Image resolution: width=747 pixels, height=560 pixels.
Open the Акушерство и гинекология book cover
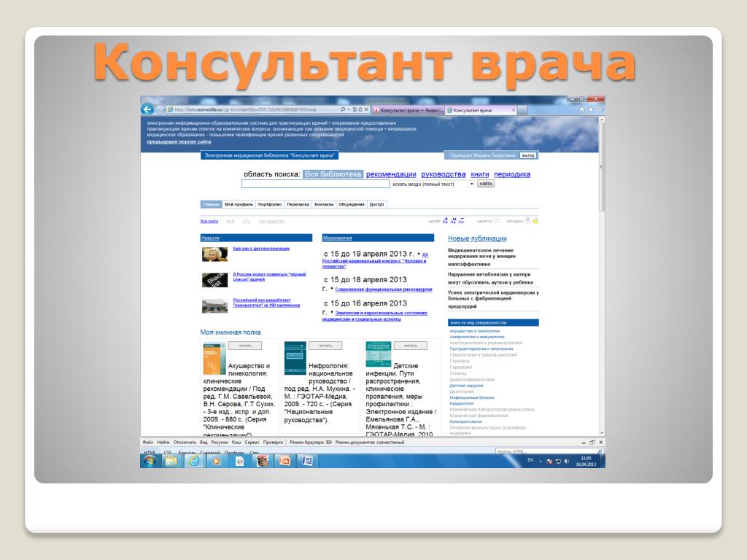point(214,359)
